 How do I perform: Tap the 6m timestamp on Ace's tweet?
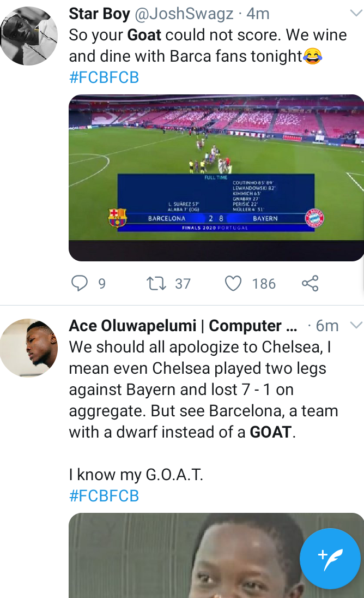tap(327, 326)
